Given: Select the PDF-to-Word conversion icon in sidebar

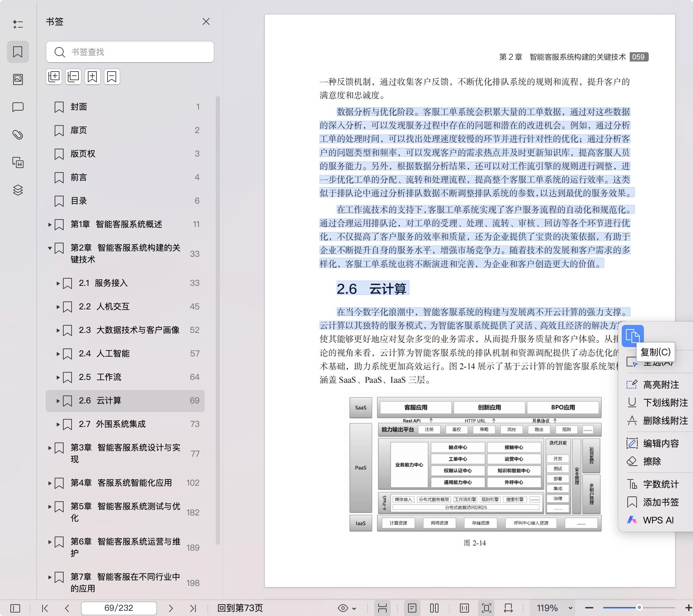Looking at the screenshot, I should 18,162.
